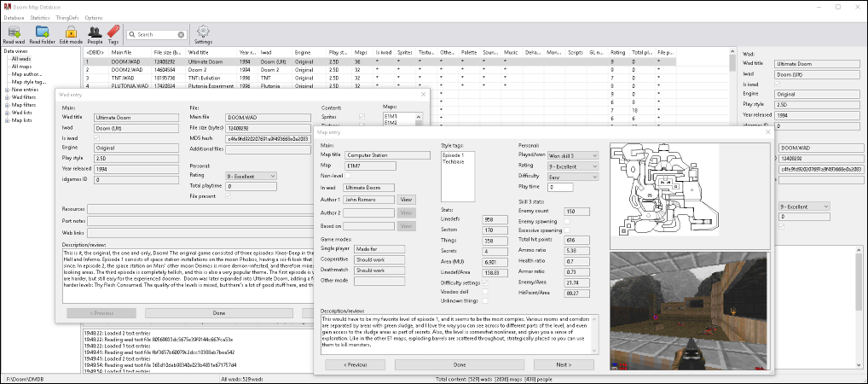
Task: Expand Map filters tree node
Action: 7,105
